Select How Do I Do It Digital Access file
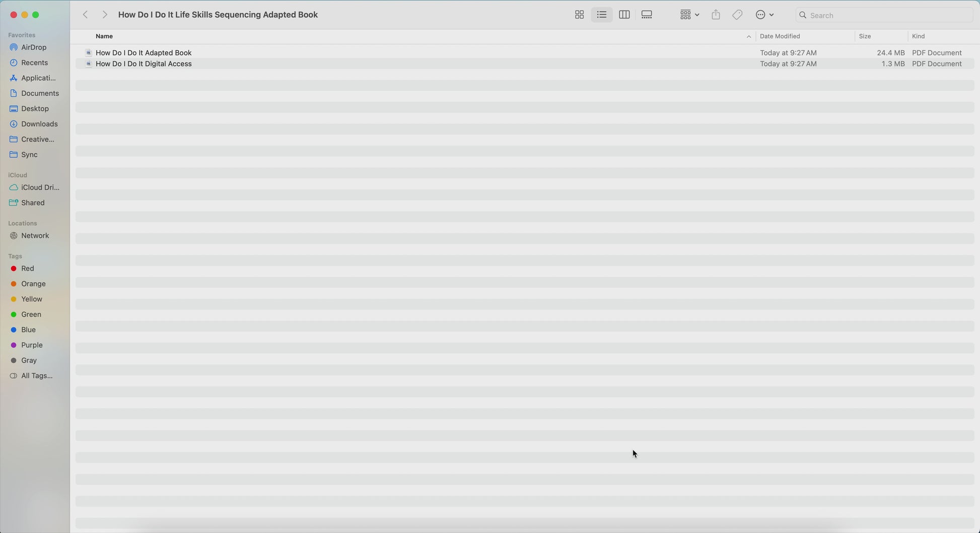 (144, 64)
